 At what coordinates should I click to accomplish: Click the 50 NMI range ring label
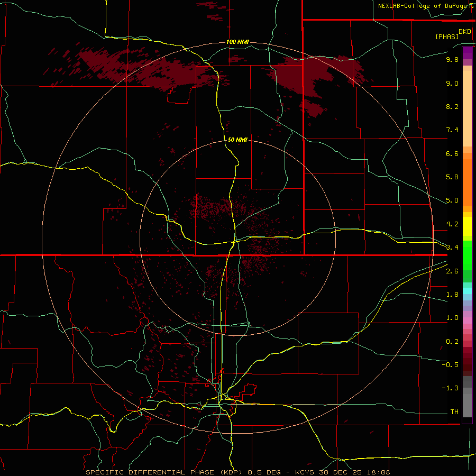[x=237, y=140]
